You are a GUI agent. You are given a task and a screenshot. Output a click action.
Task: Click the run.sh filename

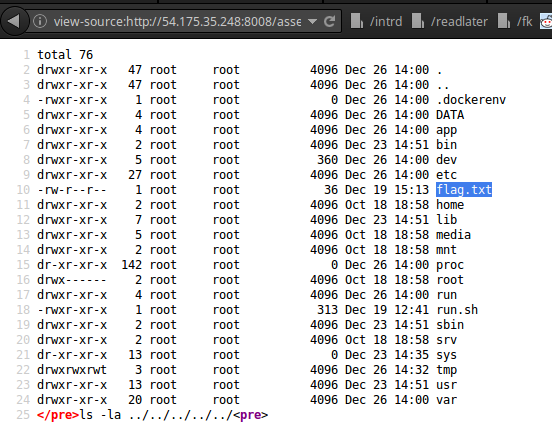coord(457,310)
